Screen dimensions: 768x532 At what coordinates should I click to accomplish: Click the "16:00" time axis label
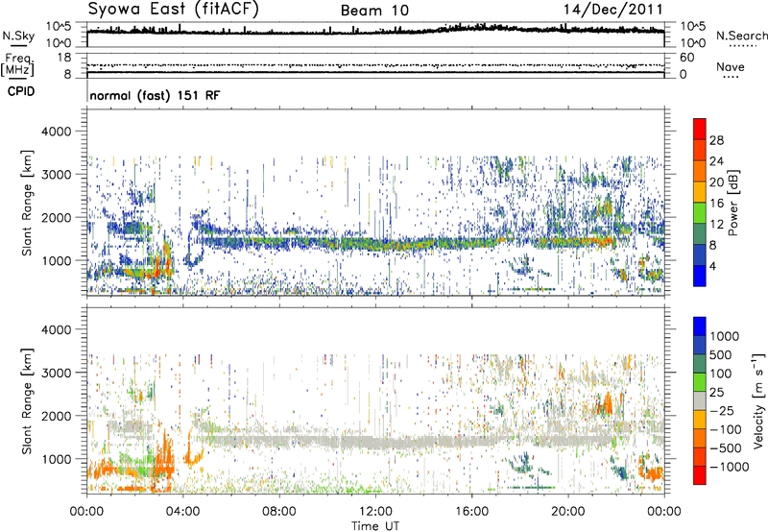tap(471, 512)
